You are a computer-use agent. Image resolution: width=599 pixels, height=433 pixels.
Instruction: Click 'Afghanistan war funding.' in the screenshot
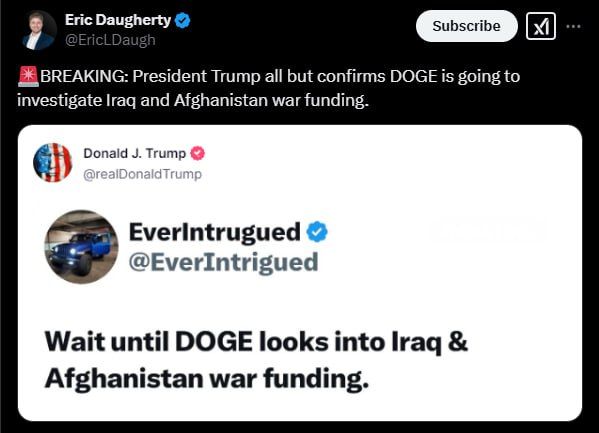tap(207, 378)
